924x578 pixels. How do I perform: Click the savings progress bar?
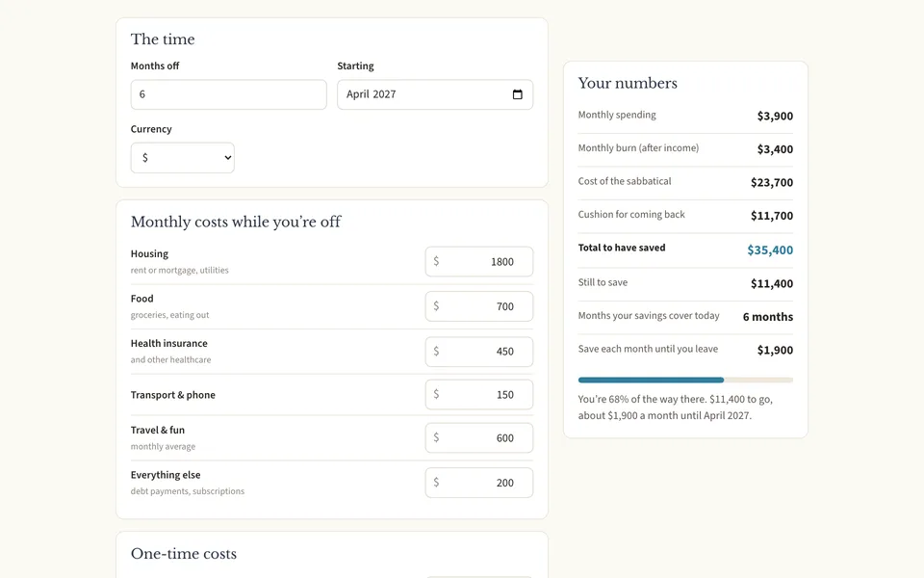click(x=685, y=380)
